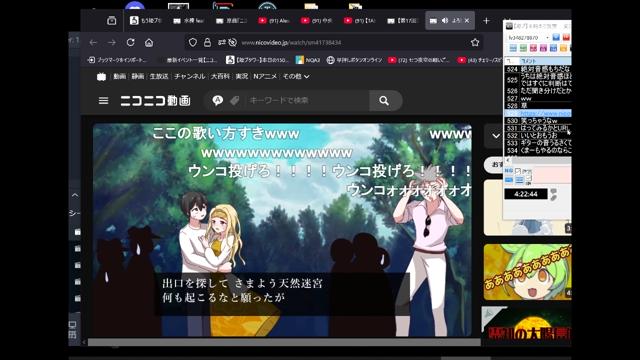Bookmark this page with the star
640x360 pixels.
coord(475,42)
